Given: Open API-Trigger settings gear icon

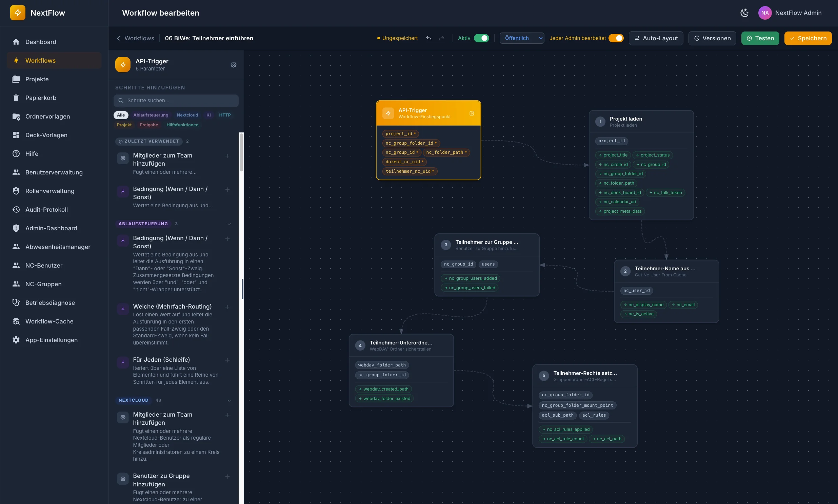Looking at the screenshot, I should (234, 65).
